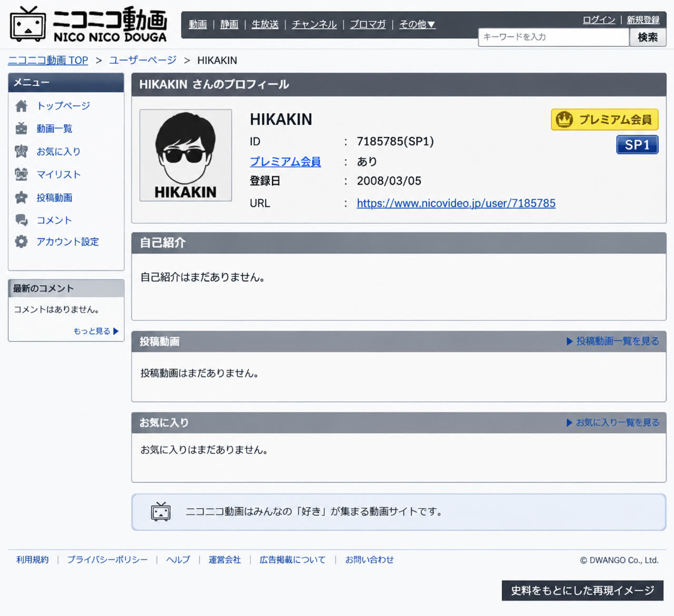This screenshot has width=674, height=616.
Task: Click the arrow icon beside もっと見る
Action: tap(116, 331)
